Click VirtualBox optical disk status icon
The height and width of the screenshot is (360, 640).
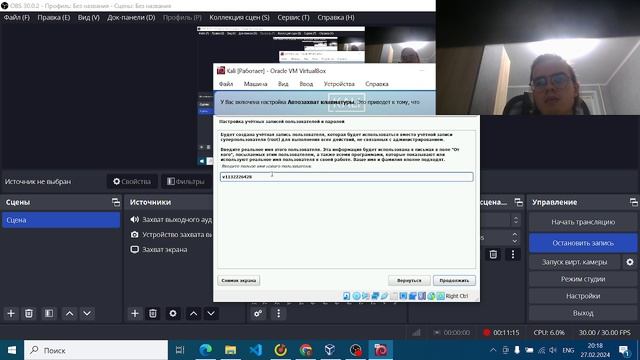(356, 296)
